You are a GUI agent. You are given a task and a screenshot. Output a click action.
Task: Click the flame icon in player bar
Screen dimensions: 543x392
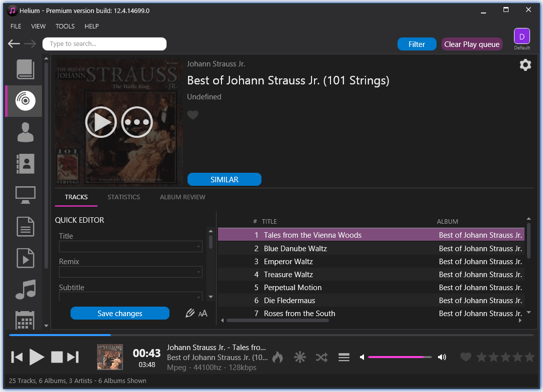[277, 357]
